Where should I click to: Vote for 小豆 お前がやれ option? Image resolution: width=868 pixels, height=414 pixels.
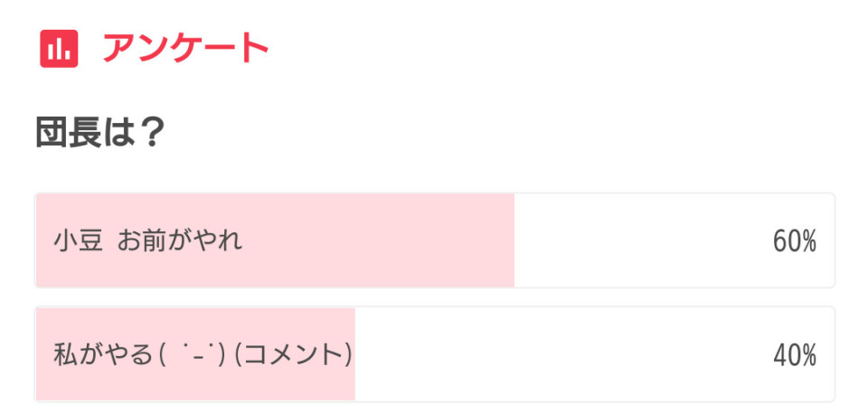coord(435,240)
